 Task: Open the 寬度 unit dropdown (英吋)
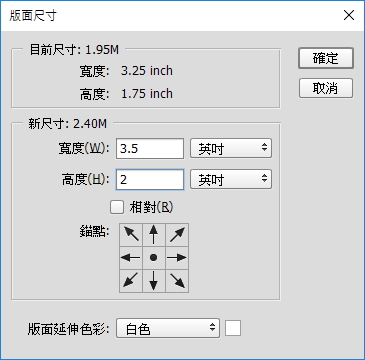[231, 149]
